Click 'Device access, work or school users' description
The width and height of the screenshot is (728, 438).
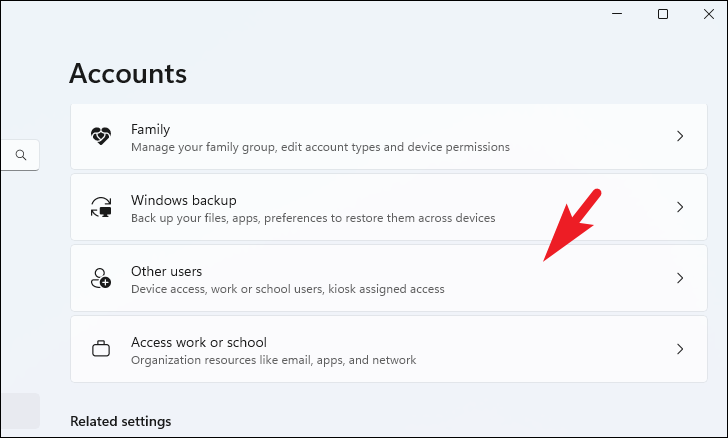pos(288,289)
